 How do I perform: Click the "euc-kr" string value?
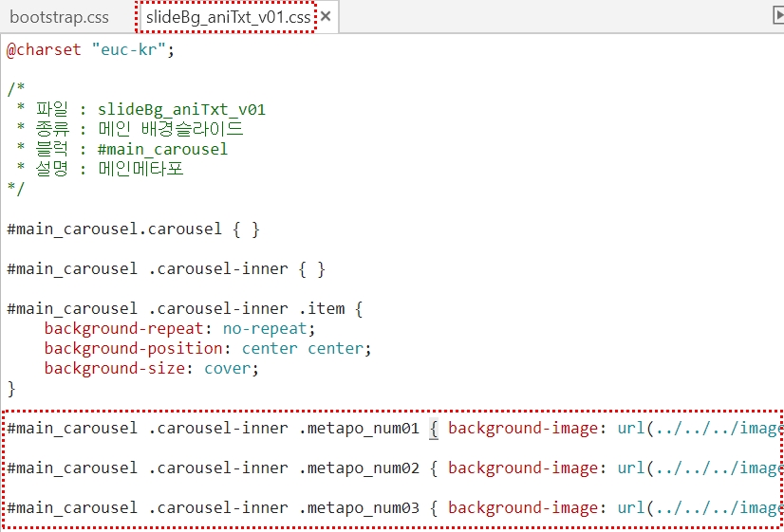pos(129,49)
